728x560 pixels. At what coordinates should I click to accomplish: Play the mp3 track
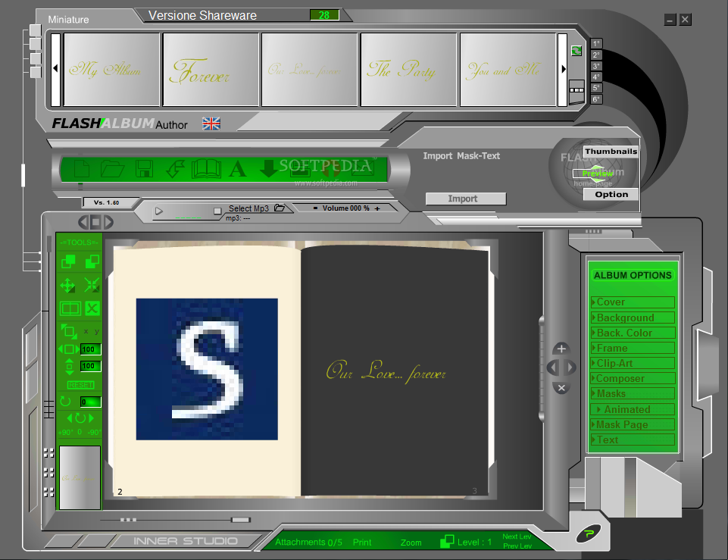coord(159,211)
